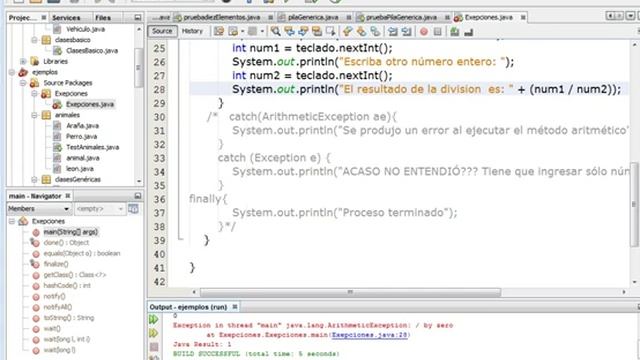Open the editor documents list dropdown
640x360 pixels.
tap(630, 16)
